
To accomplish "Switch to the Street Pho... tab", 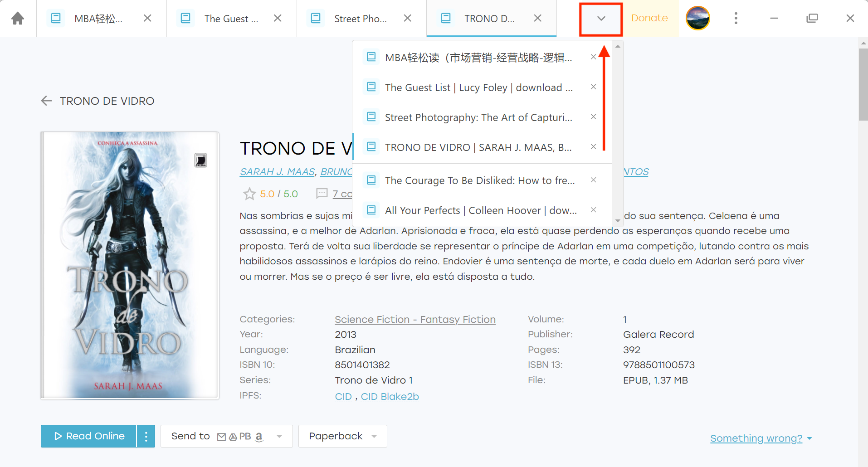I will (361, 18).
